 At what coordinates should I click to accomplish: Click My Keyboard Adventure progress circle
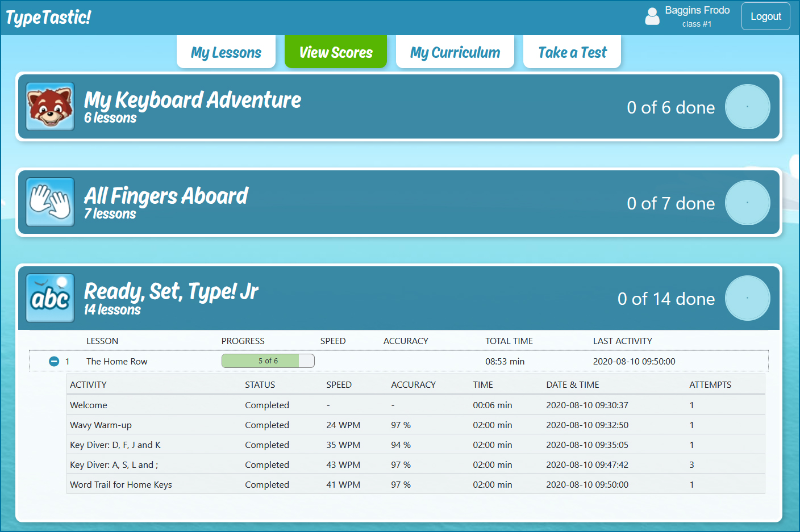(x=747, y=107)
